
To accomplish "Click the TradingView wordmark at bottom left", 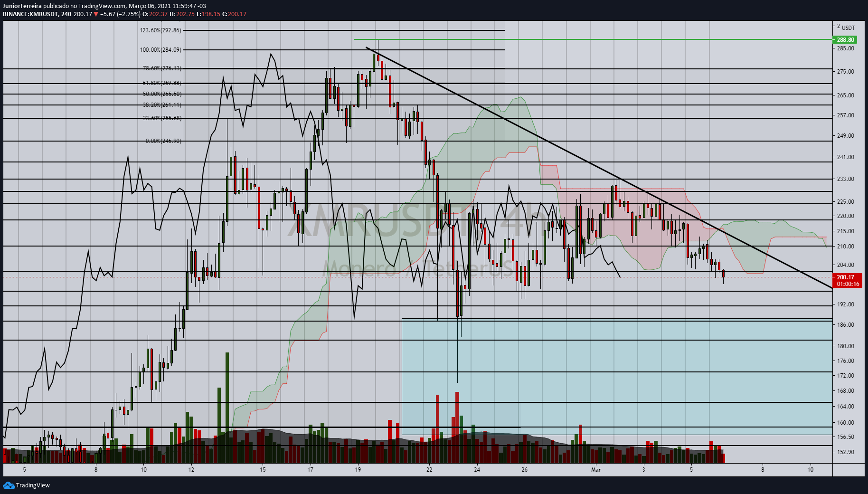I will 33,485.
